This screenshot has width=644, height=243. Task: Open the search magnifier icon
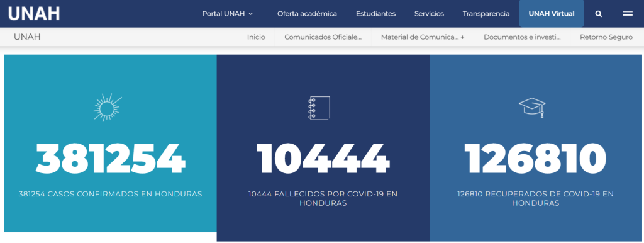coord(599,14)
